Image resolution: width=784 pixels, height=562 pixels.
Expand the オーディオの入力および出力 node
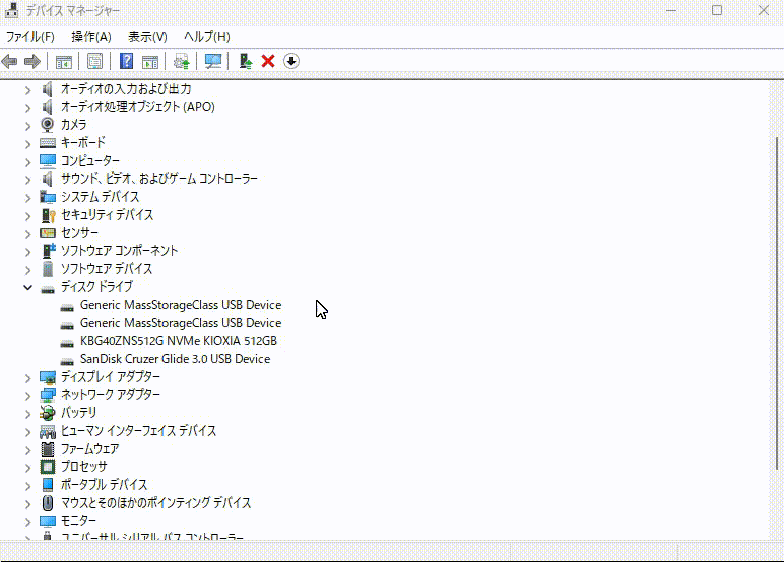(x=28, y=90)
